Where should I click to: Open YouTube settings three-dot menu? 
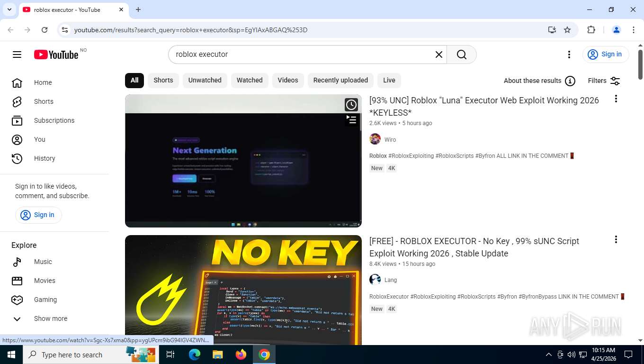[569, 55]
